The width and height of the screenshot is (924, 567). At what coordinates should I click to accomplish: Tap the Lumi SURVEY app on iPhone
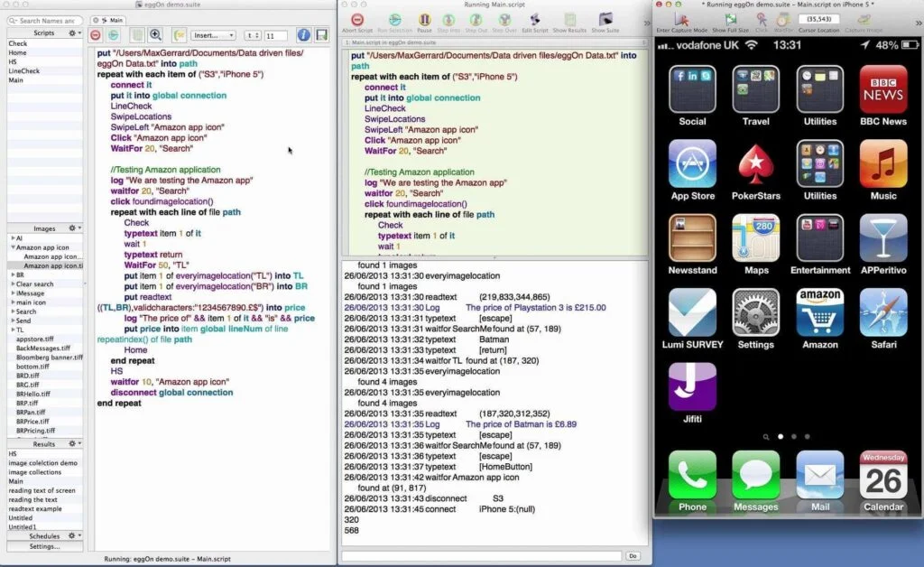692,319
